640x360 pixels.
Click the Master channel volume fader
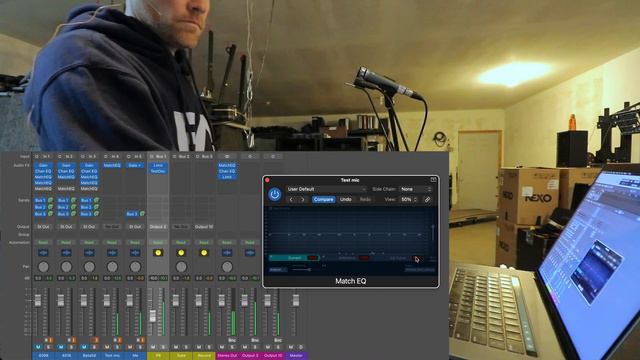point(296,300)
